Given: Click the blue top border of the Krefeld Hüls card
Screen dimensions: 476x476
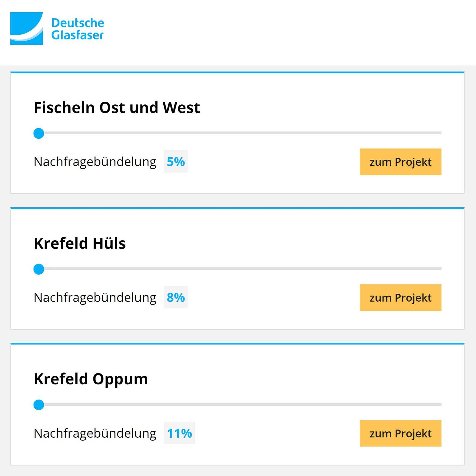Looking at the screenshot, I should coord(238,209).
